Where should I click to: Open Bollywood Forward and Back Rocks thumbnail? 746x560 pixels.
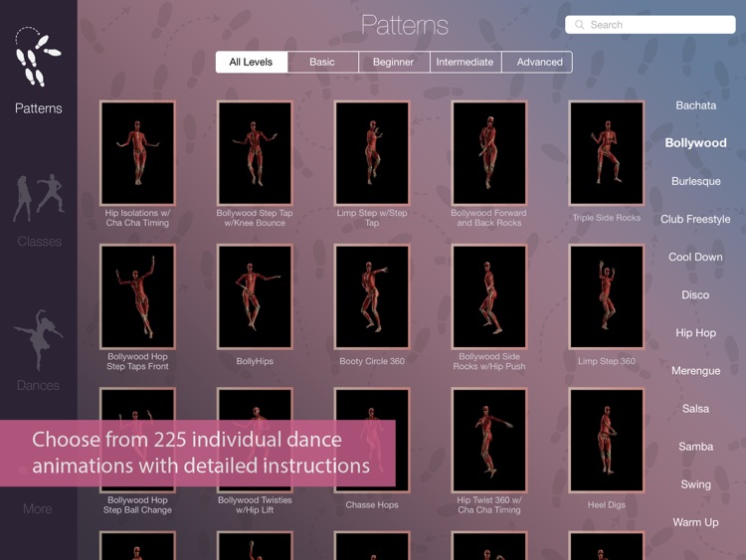click(x=489, y=153)
